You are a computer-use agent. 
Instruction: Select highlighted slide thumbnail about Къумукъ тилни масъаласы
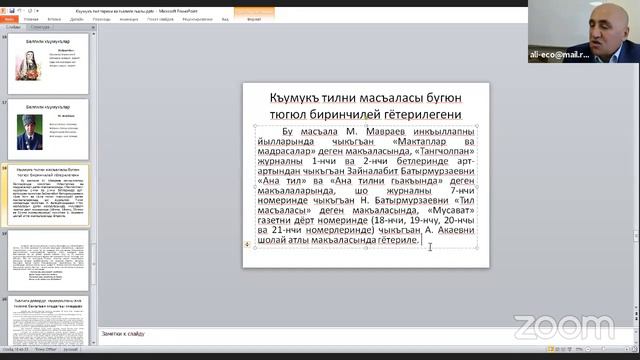[x=48, y=195]
